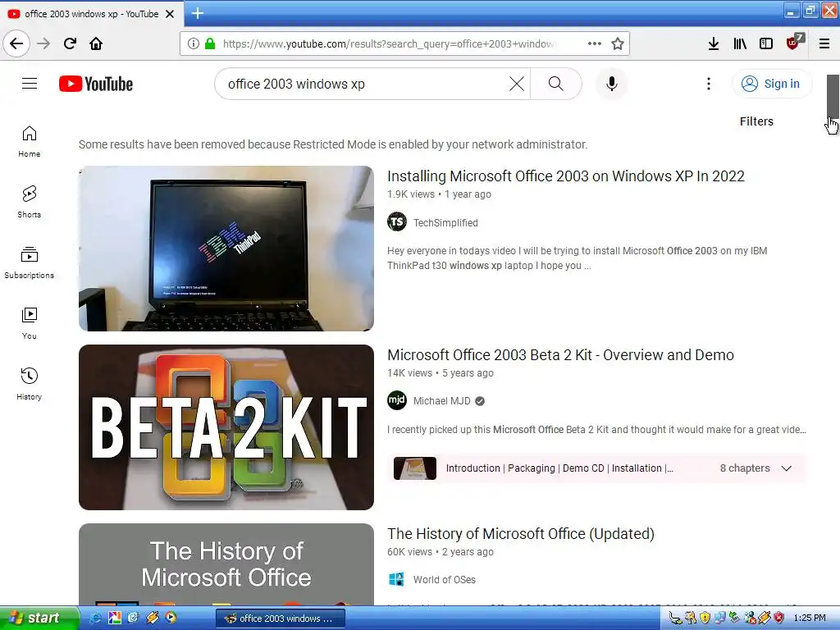840x630 pixels.
Task: Open the Downloads arrow in toolbar
Action: 713,43
